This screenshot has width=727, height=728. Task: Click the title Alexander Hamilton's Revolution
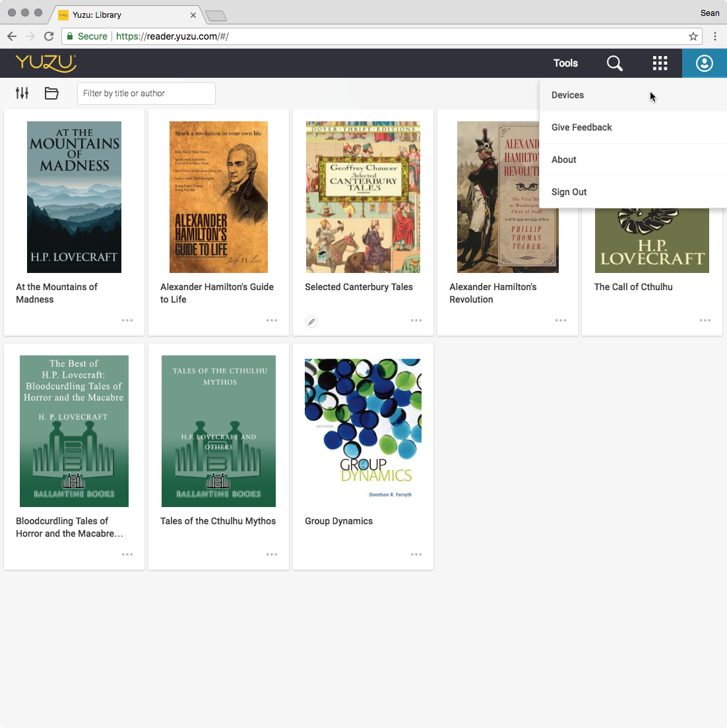[493, 293]
